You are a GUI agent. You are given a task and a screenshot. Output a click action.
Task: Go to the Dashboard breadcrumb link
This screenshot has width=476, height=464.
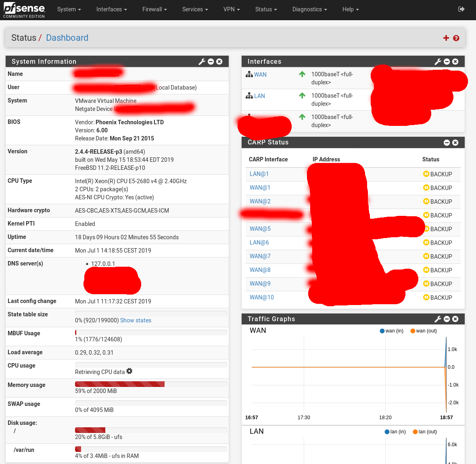pos(67,38)
